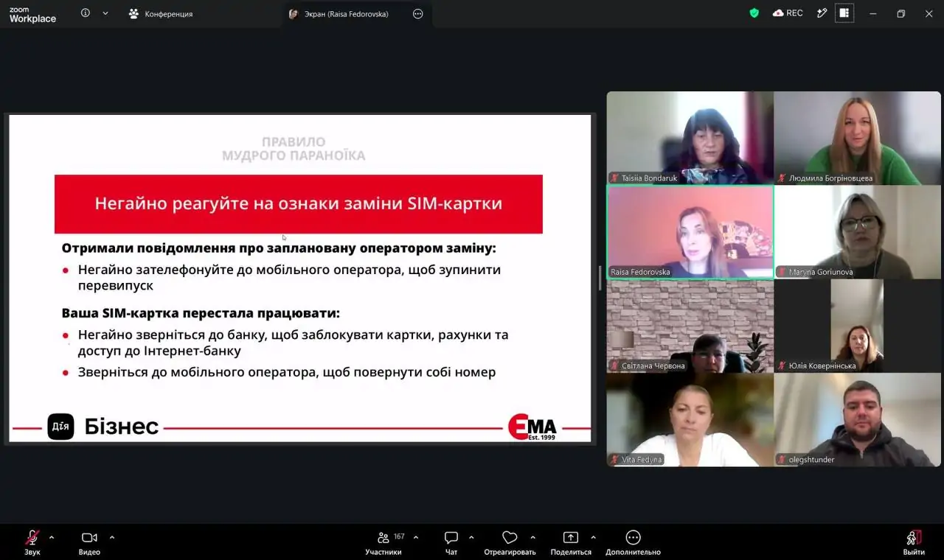Unmute microphone with Звук button
This screenshot has height=560, width=944.
pos(32,542)
